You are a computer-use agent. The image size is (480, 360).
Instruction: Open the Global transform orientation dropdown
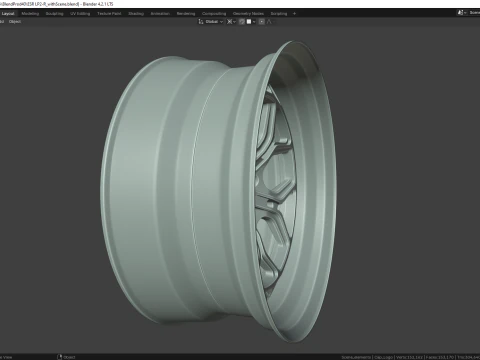pyautogui.click(x=213, y=22)
